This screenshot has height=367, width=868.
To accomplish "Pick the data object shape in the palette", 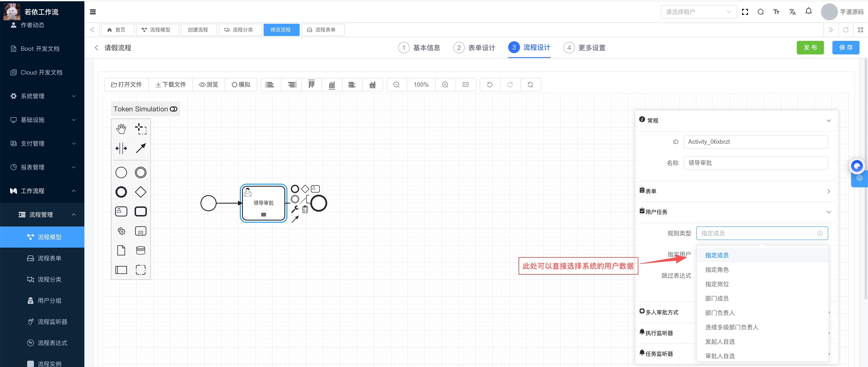I will 121,250.
